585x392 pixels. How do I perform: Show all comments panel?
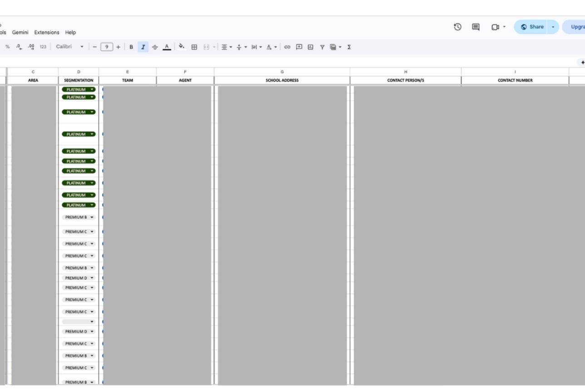(x=476, y=27)
